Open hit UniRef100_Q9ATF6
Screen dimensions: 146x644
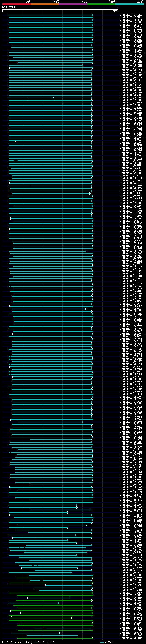pyautogui.click(x=131, y=17)
